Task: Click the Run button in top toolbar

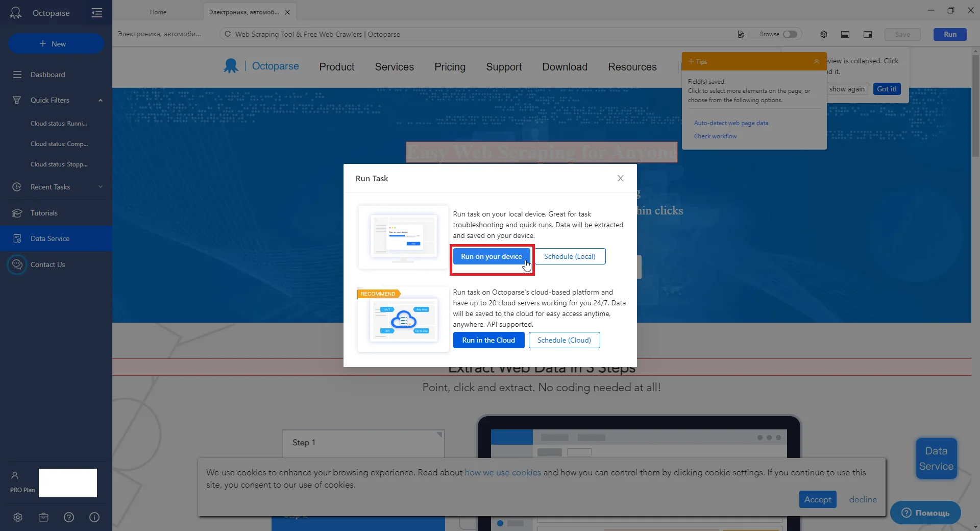Action: [x=950, y=34]
